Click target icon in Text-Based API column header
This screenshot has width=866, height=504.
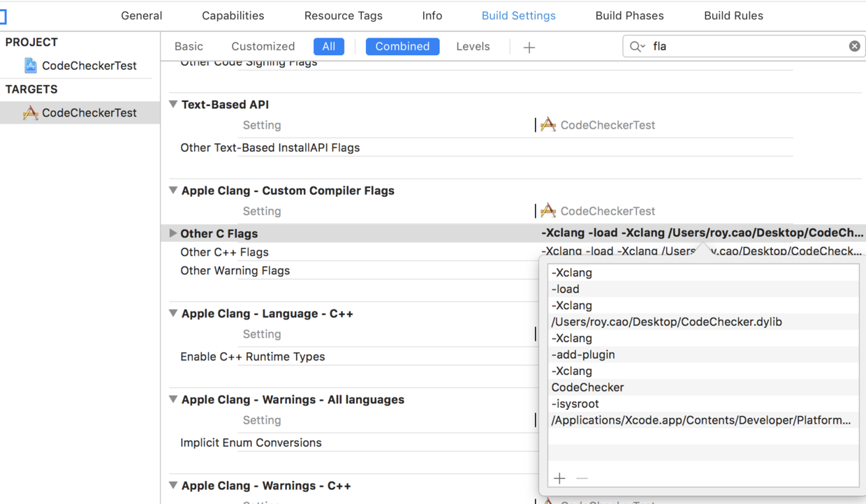[548, 125]
